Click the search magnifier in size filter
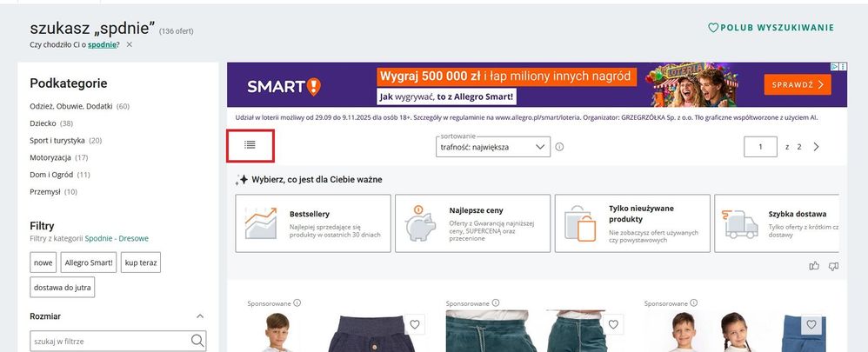 [x=197, y=341]
